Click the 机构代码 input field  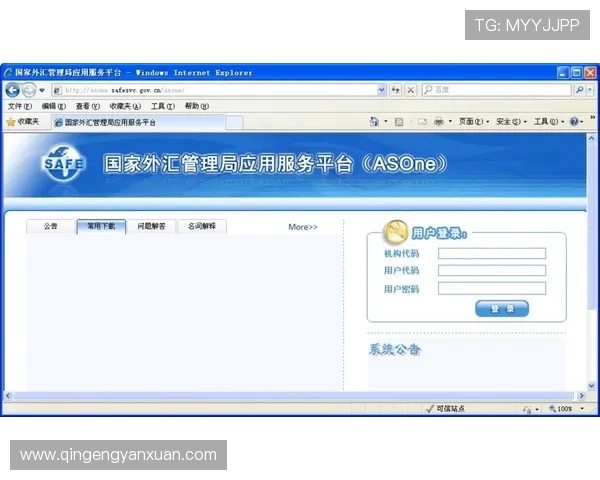[492, 253]
